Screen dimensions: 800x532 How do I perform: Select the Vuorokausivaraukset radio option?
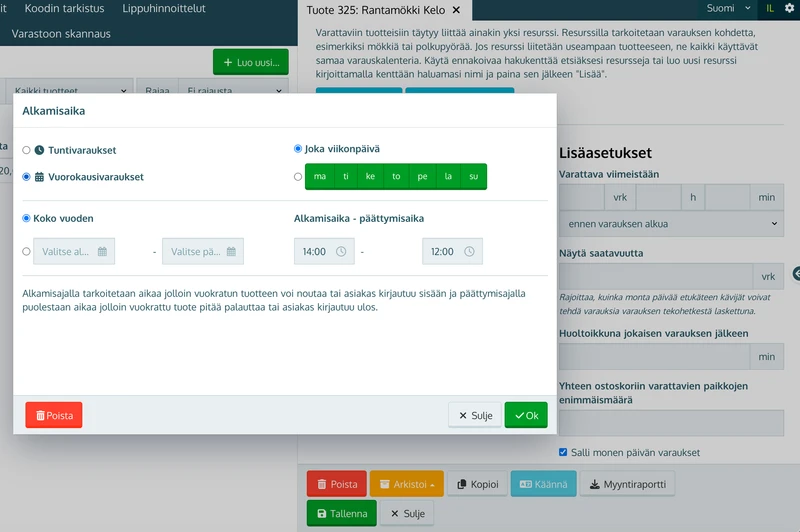tap(27, 177)
